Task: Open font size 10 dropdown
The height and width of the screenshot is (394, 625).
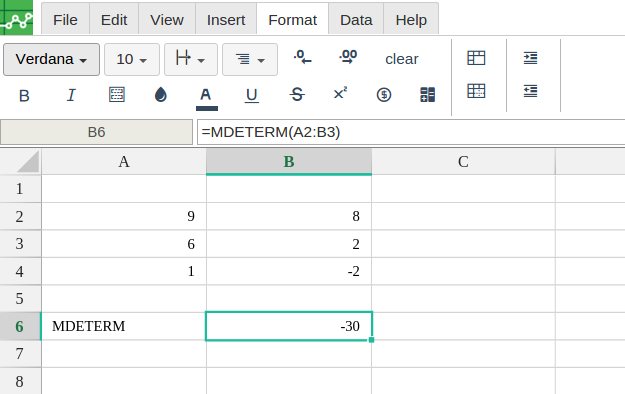Action: 132,59
